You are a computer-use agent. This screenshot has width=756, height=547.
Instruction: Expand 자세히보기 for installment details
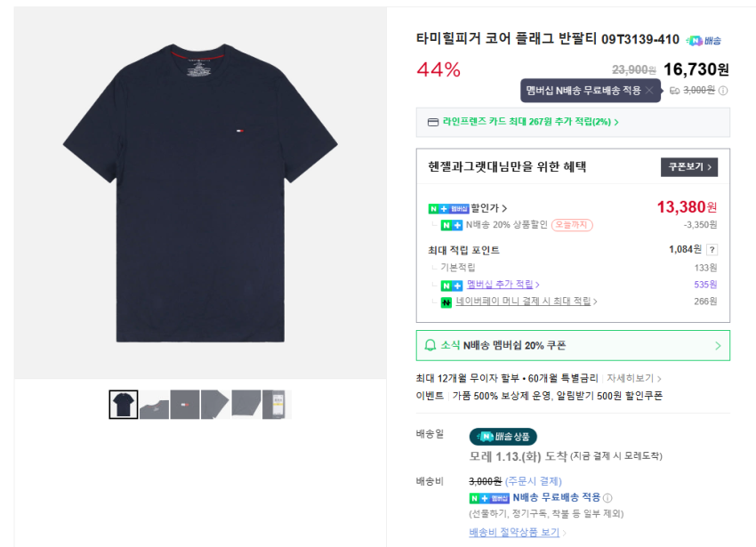tap(634, 379)
